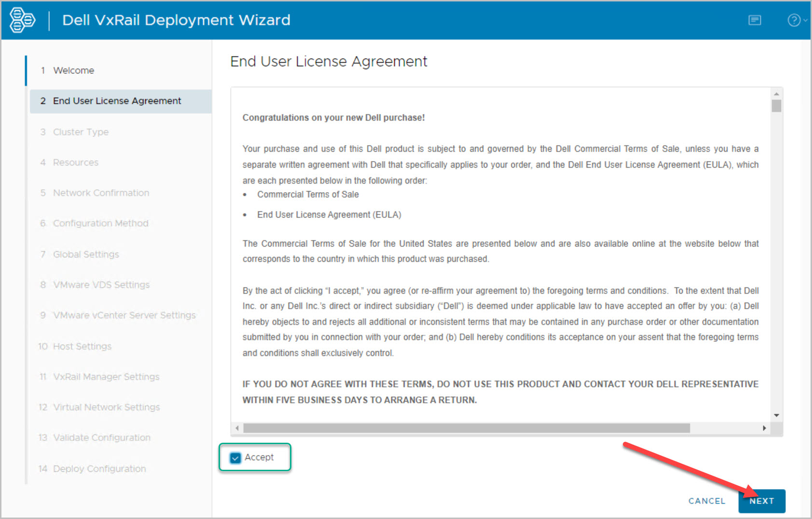Click the license text scroll down arrow
Viewport: 812px width, 519px height.
(776, 415)
